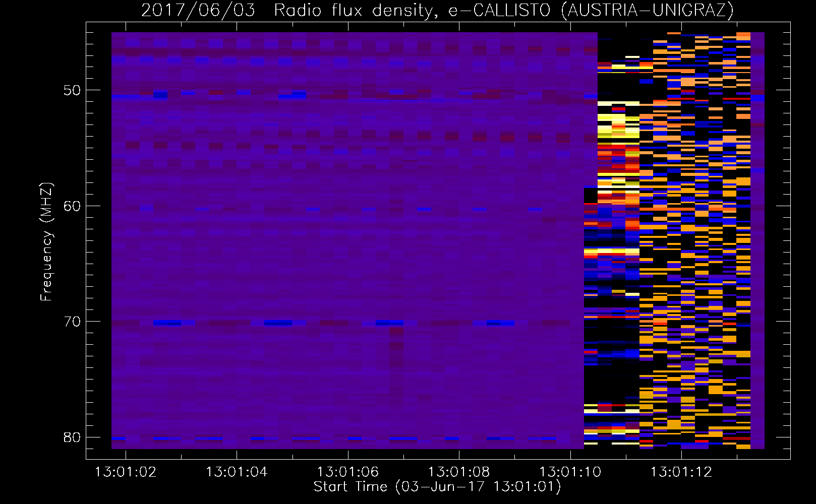Click the y-axis tick label '50'
816x504 pixels.
[x=72, y=91]
